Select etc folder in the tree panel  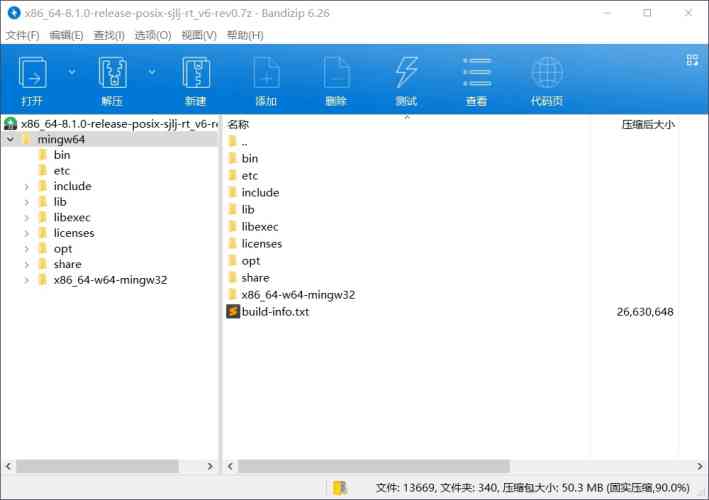click(62, 171)
